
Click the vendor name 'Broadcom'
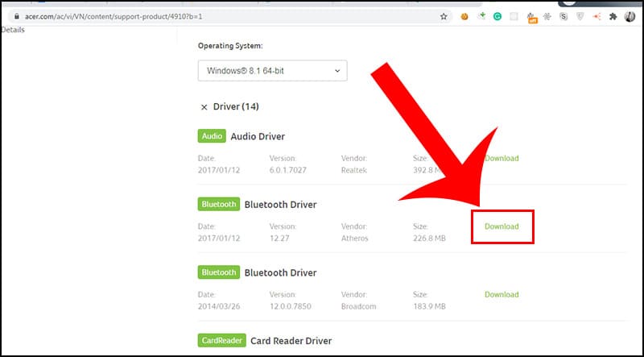[x=358, y=307]
